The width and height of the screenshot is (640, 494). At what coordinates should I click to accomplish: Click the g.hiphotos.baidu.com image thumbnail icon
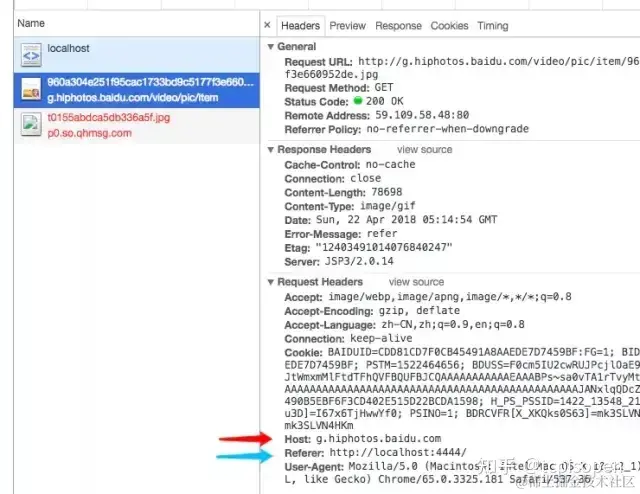tap(30, 89)
